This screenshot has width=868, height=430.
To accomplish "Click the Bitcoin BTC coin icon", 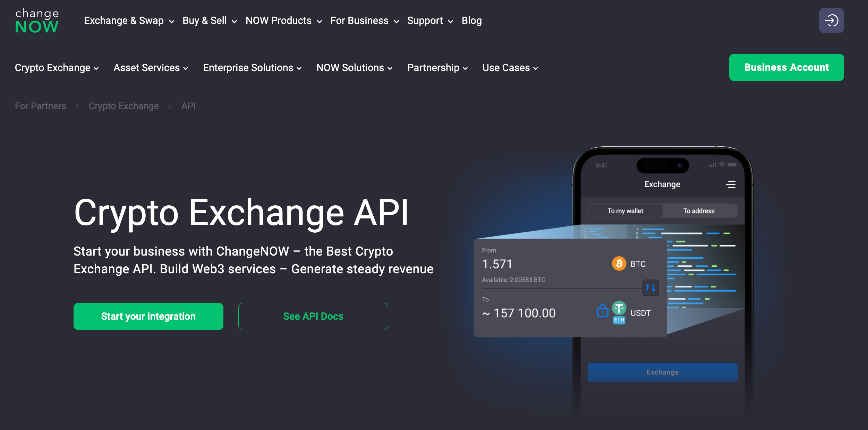I will click(619, 264).
